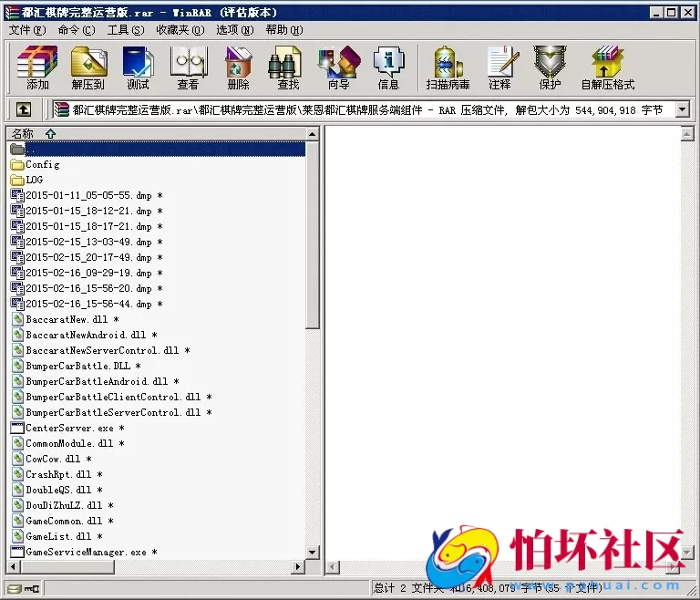
Task: Expand the archive path dropdown
Action: pos(682,109)
